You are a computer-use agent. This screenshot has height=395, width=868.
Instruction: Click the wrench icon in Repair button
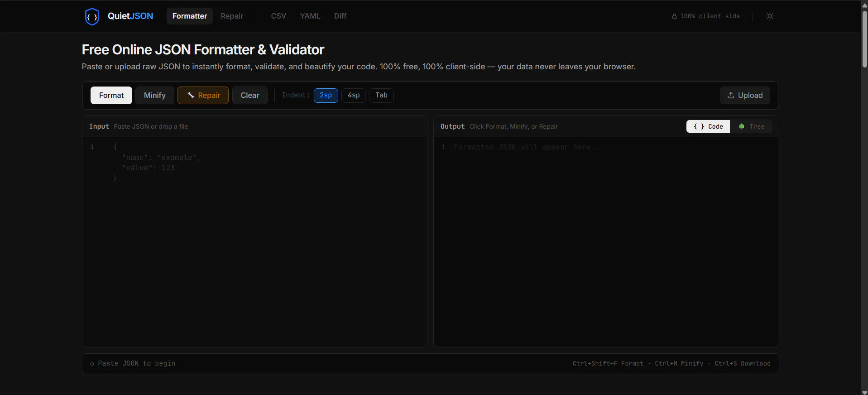191,95
